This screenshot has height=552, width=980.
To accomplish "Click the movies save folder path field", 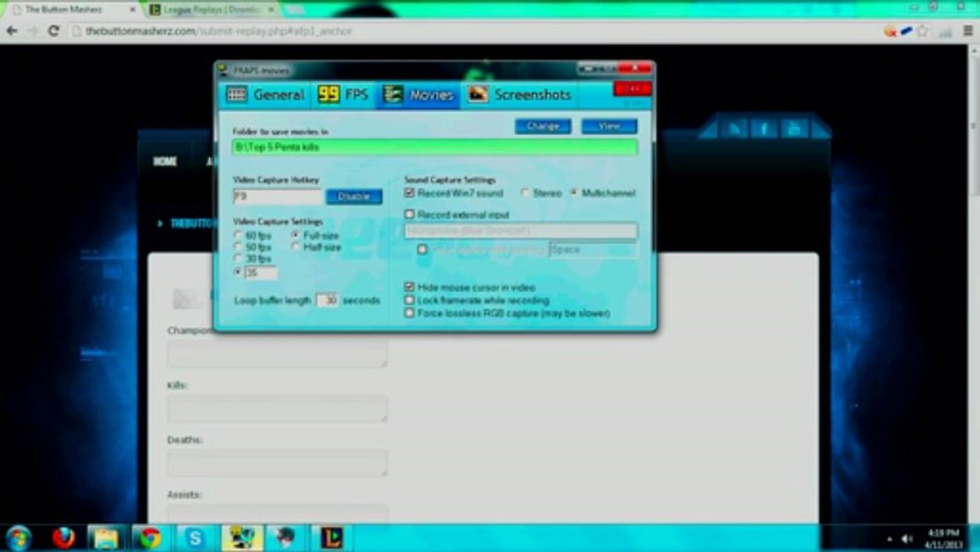I will click(x=434, y=146).
